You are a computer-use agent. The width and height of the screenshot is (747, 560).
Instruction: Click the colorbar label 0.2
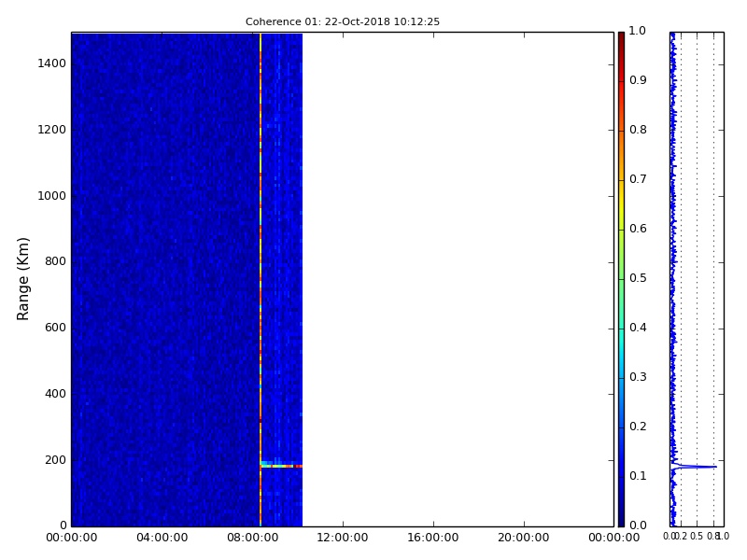[638, 427]
